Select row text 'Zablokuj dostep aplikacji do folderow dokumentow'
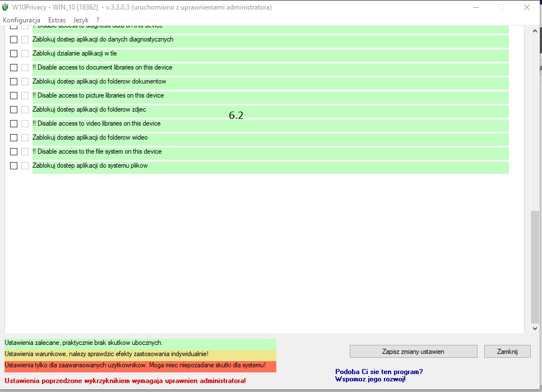542x392 pixels. pos(99,81)
